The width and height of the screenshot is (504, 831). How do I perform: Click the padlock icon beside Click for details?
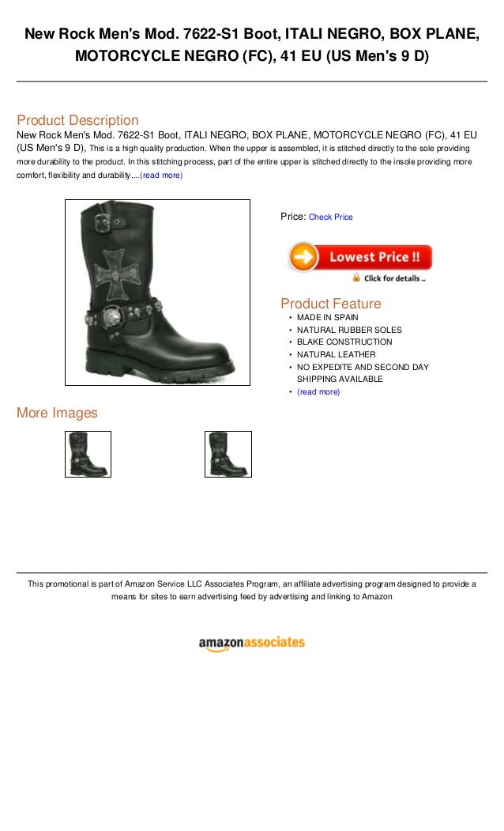pyautogui.click(x=356, y=278)
